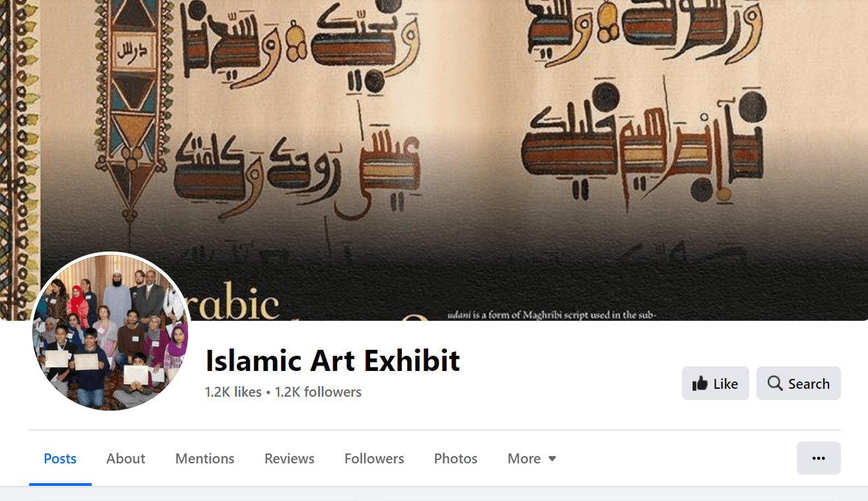Click the thumbs-up icon on Like button

tap(700, 384)
